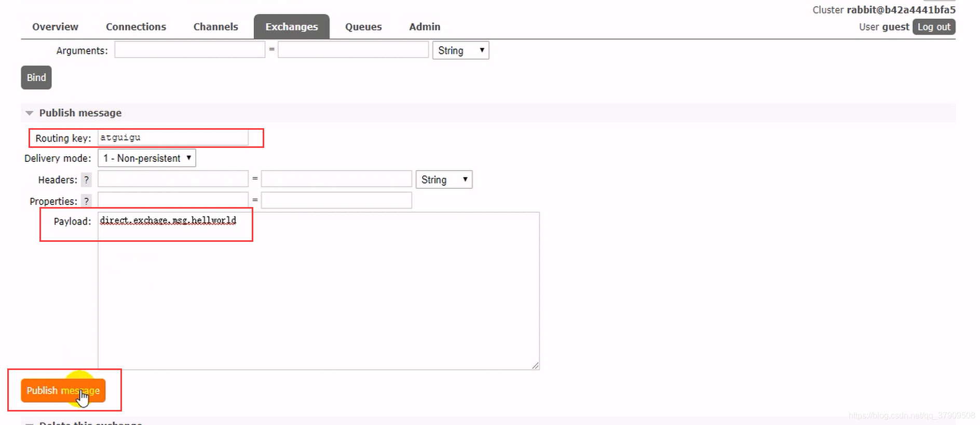The image size is (980, 425).
Task: Click the user name guest
Action: (x=895, y=27)
